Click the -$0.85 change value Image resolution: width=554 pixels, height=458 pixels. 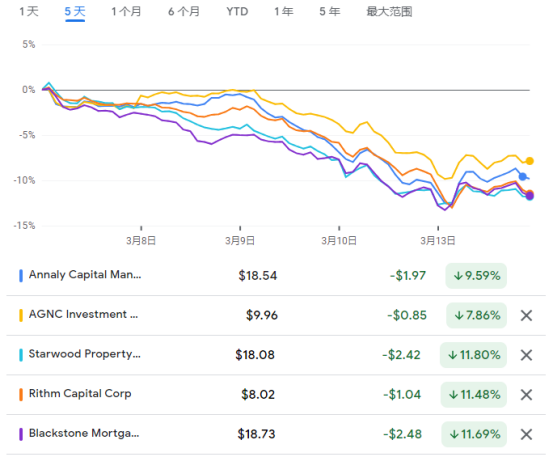coord(407,315)
